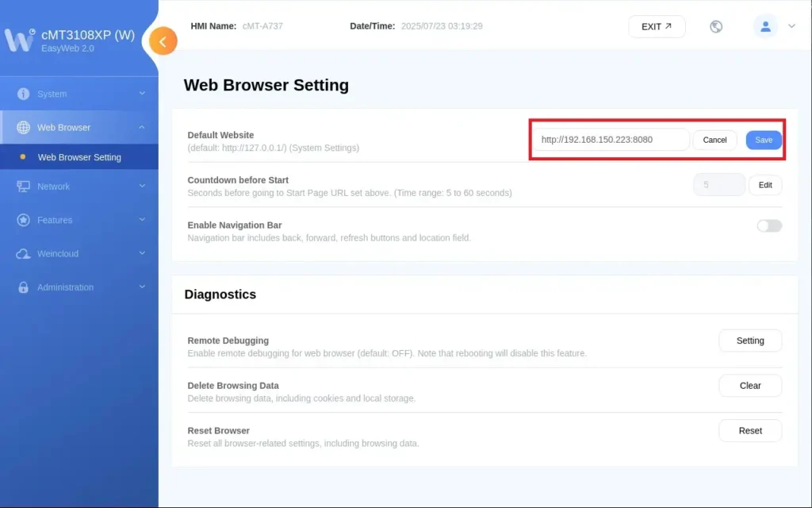Open the Administration menu
This screenshot has width=812, height=508.
79,287
